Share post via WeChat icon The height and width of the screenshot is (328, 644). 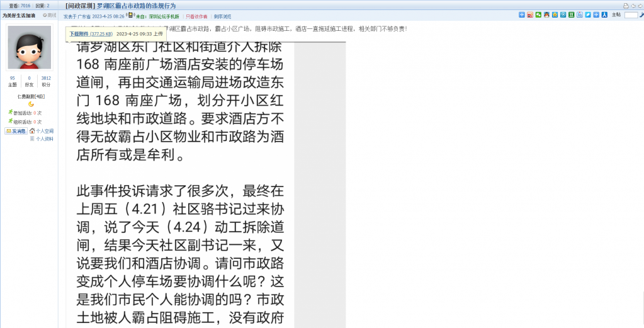coord(538,14)
